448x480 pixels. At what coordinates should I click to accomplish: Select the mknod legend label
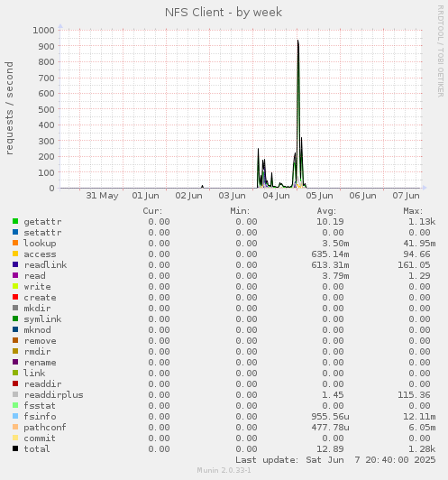(37, 330)
